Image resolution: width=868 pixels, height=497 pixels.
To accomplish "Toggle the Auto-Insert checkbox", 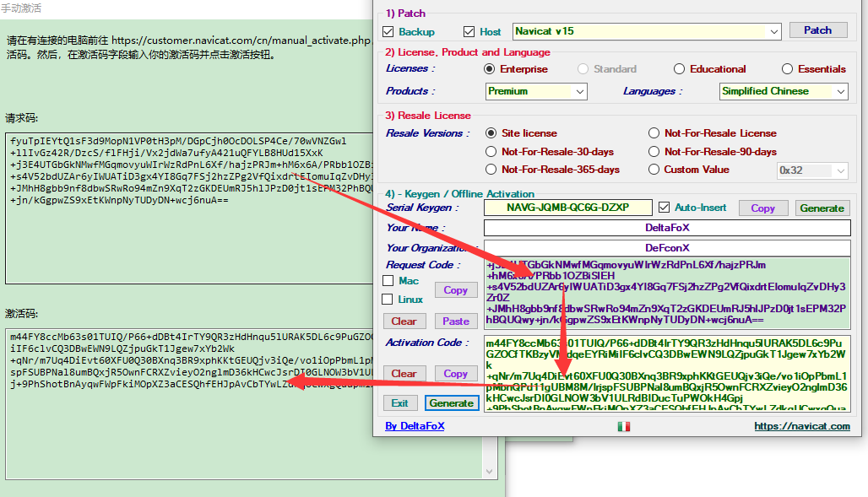I will click(665, 208).
